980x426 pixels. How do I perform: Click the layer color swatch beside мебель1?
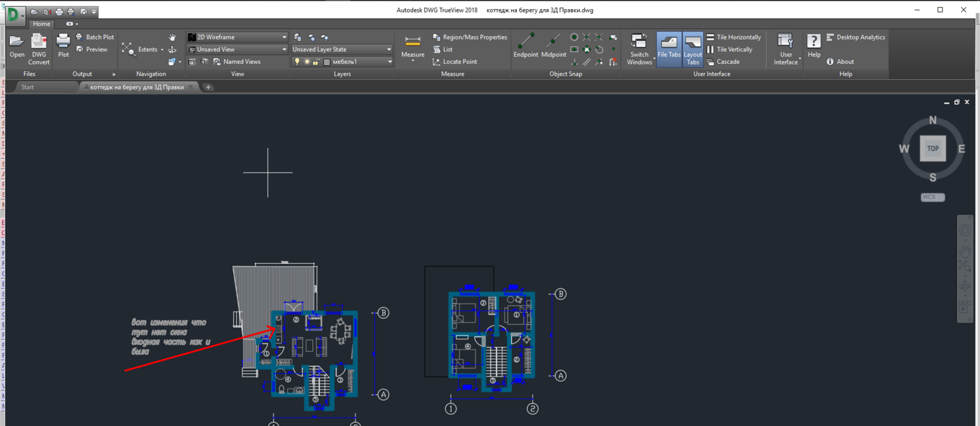click(x=327, y=62)
